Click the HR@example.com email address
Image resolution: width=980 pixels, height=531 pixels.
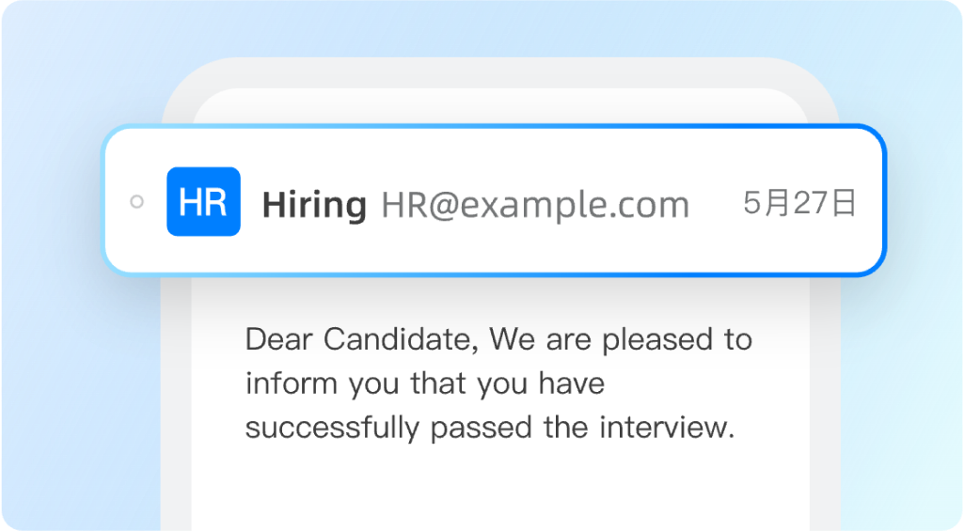534,204
